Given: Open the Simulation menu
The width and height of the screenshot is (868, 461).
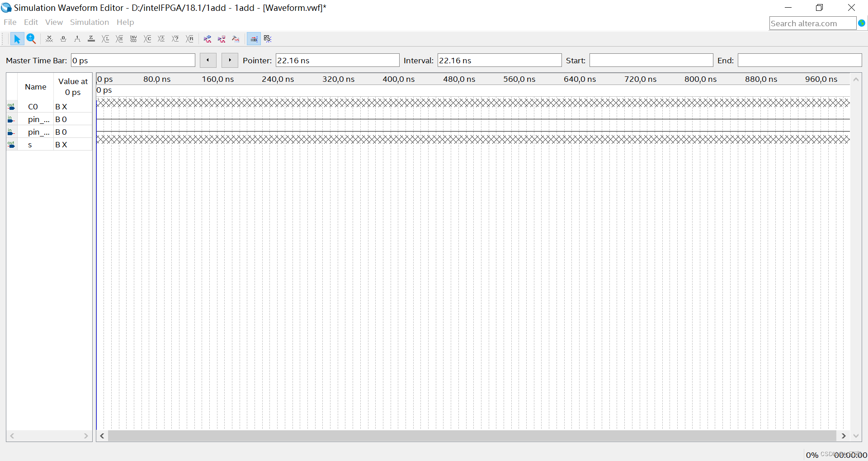Looking at the screenshot, I should click(90, 22).
